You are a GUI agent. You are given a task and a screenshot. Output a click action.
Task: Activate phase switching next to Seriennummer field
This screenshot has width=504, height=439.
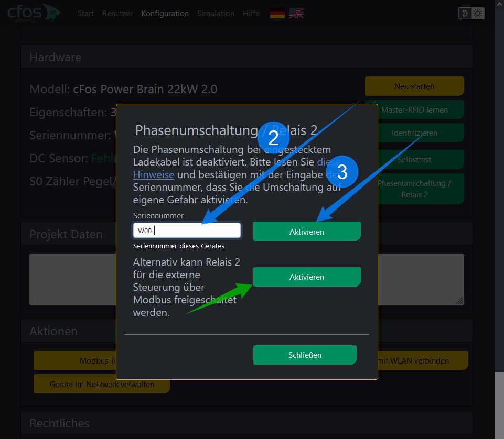(x=307, y=232)
